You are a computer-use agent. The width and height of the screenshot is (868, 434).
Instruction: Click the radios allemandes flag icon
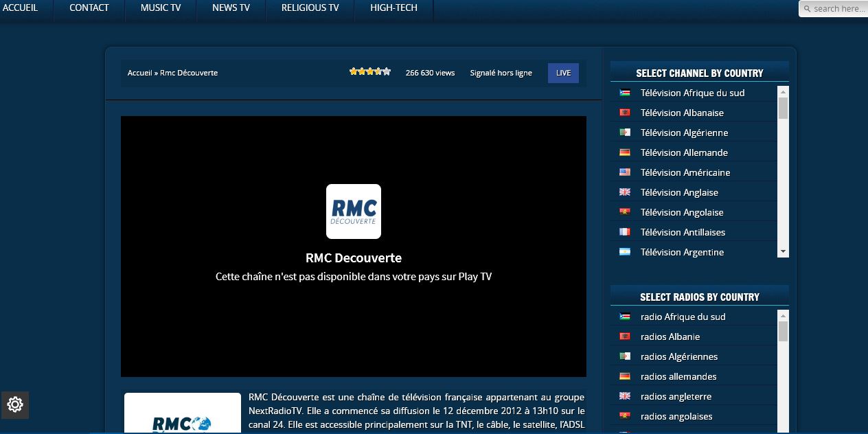[625, 376]
